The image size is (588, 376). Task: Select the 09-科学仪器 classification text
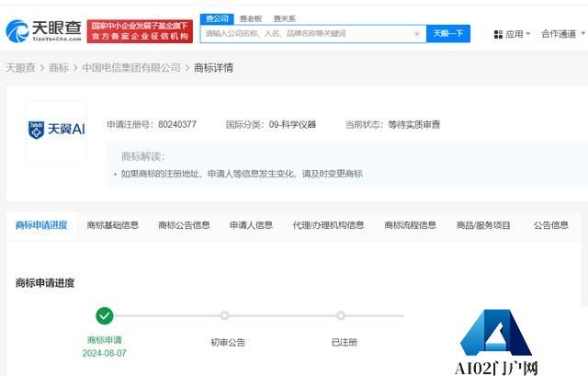[292, 125]
